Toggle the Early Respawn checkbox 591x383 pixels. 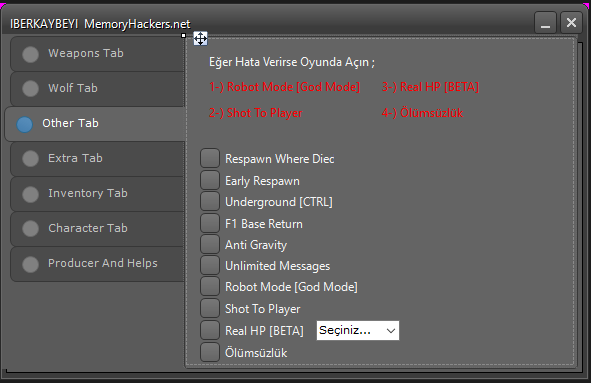210,180
